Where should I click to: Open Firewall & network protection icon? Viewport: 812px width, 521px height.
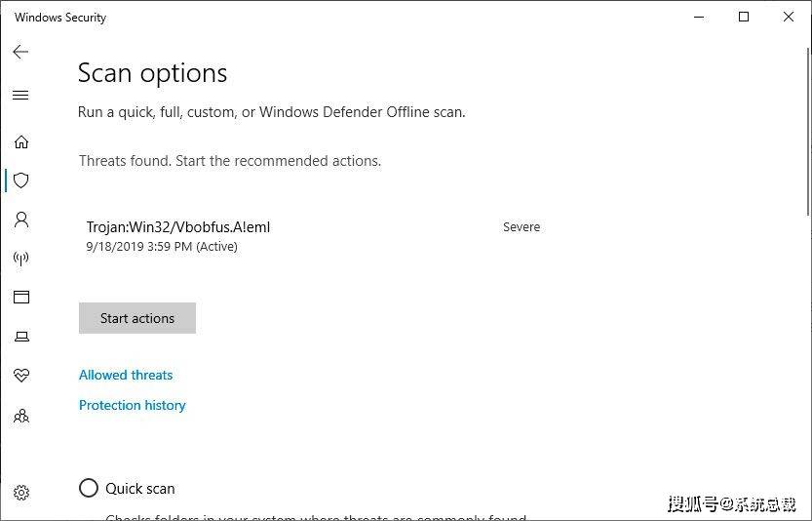[21, 259]
